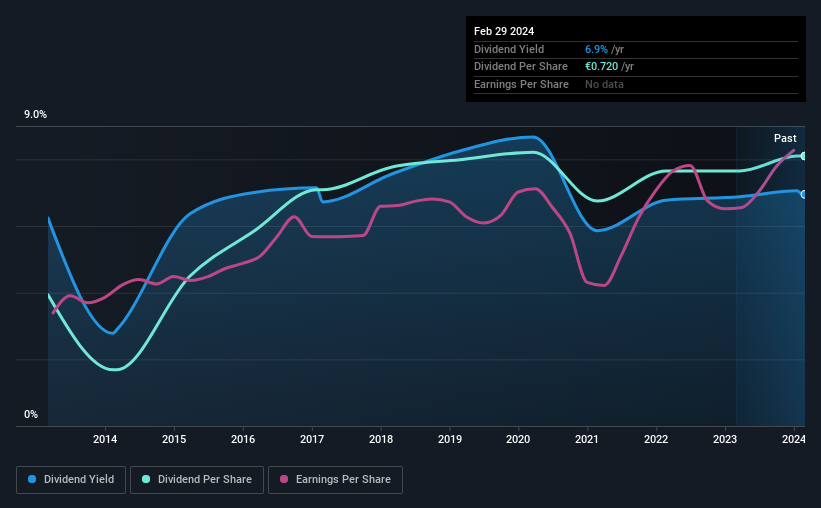Viewport: 821px width, 508px height.
Task: Click the pink Earnings Per Share legend dot
Action: [284, 479]
